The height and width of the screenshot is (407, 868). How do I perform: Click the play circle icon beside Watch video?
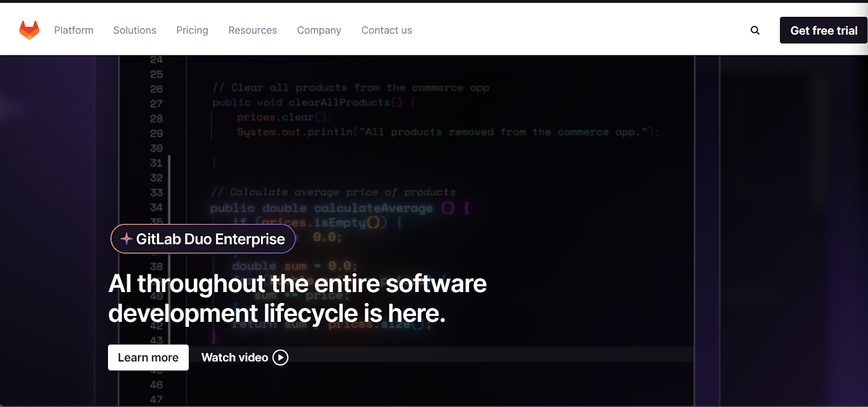click(280, 358)
